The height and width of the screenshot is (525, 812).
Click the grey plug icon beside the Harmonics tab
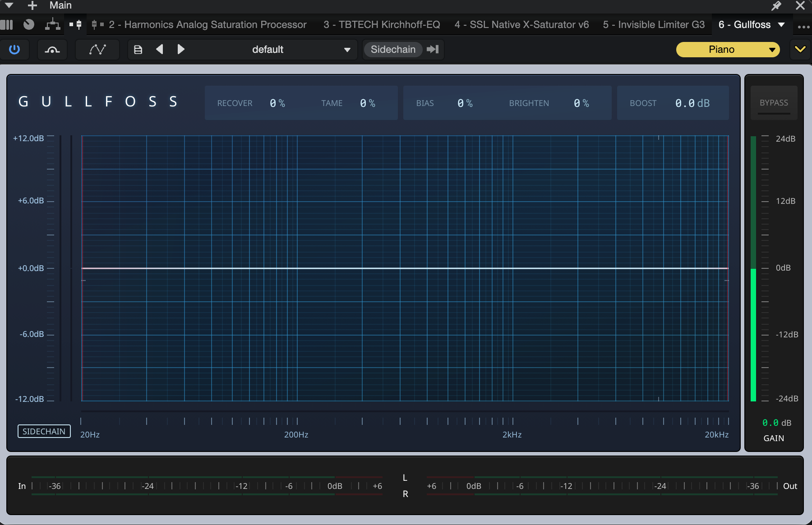[97, 24]
